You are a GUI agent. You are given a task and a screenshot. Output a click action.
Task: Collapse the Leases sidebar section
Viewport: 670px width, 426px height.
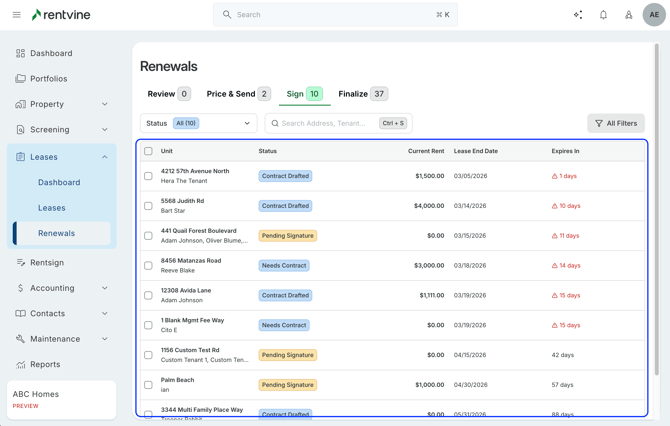[x=105, y=157]
